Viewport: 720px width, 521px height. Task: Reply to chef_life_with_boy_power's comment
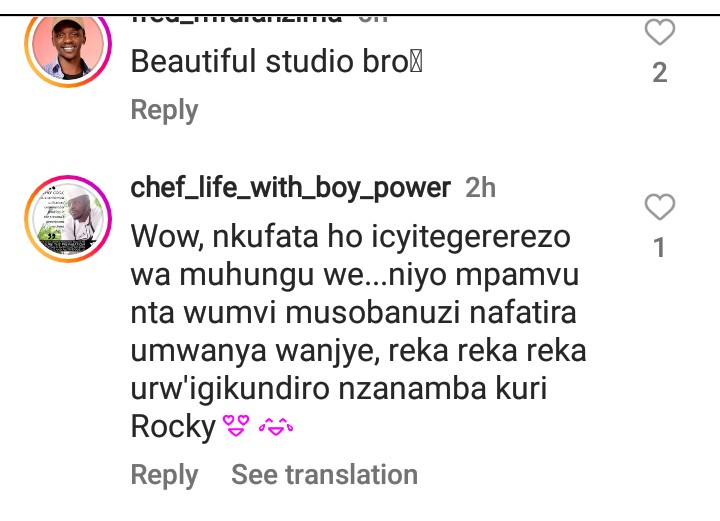(x=164, y=475)
